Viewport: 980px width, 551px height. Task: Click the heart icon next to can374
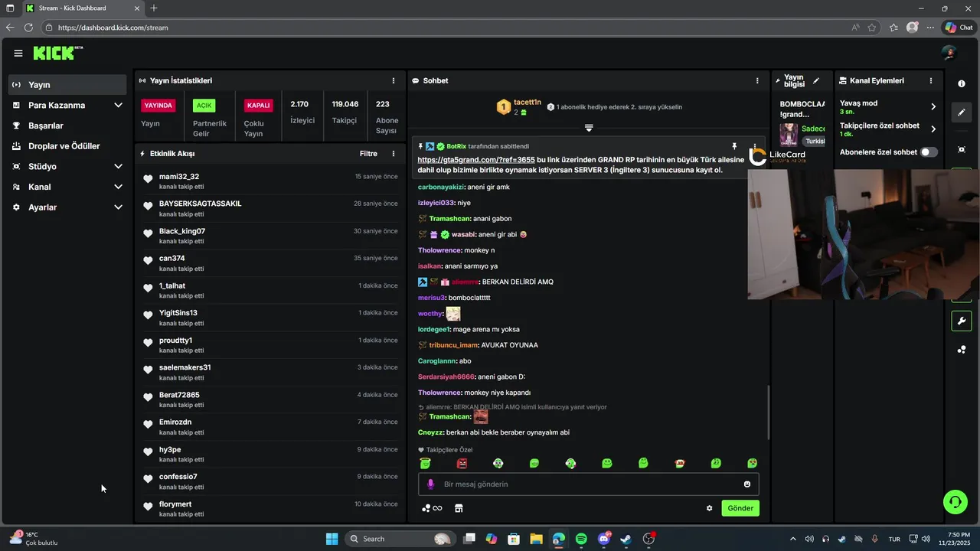click(148, 261)
